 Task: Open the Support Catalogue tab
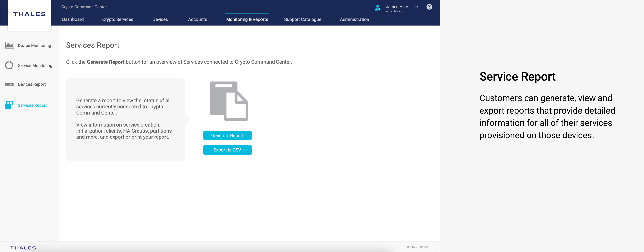[x=302, y=19]
